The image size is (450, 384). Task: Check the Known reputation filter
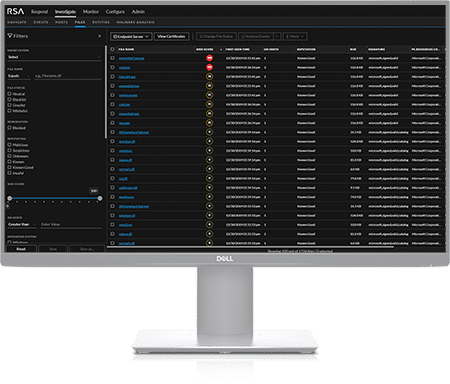(9, 162)
